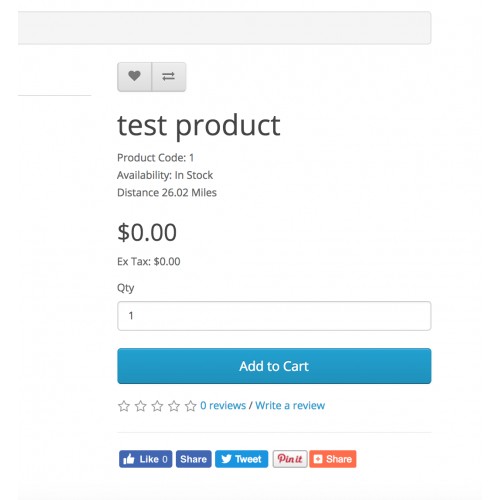Click the gray bar at page top
This screenshot has height=500, width=500.
pyautogui.click(x=224, y=28)
